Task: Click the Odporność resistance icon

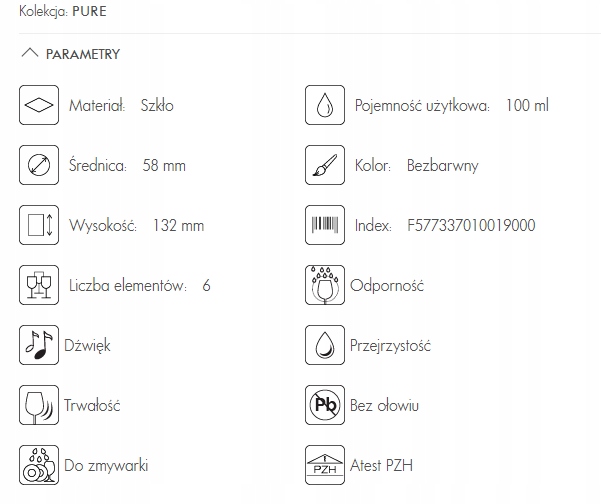Action: (x=324, y=285)
